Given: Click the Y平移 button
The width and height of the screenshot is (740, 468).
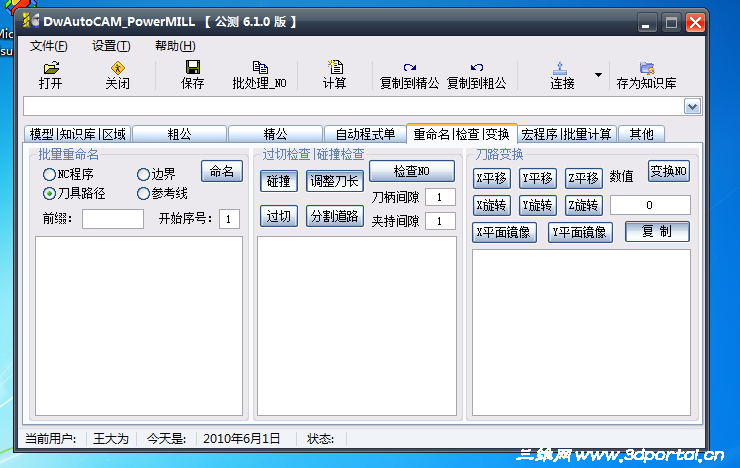Looking at the screenshot, I should tap(538, 178).
